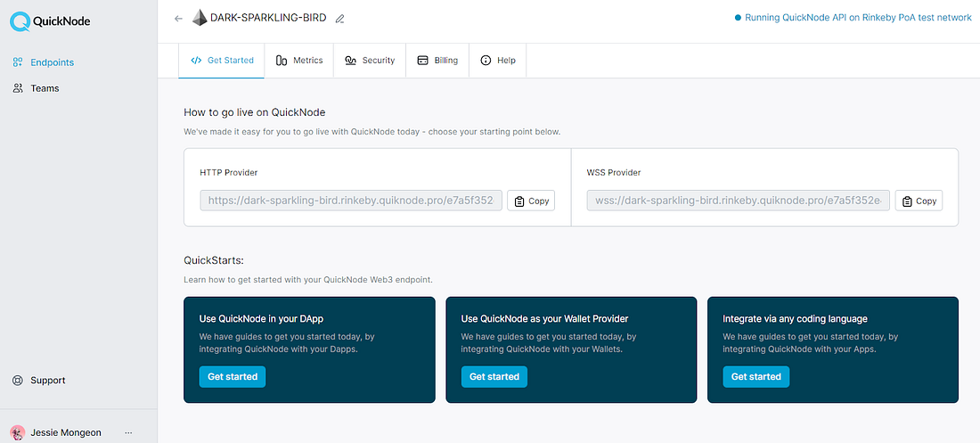Open the Help tab
The width and height of the screenshot is (980, 443).
tap(498, 61)
